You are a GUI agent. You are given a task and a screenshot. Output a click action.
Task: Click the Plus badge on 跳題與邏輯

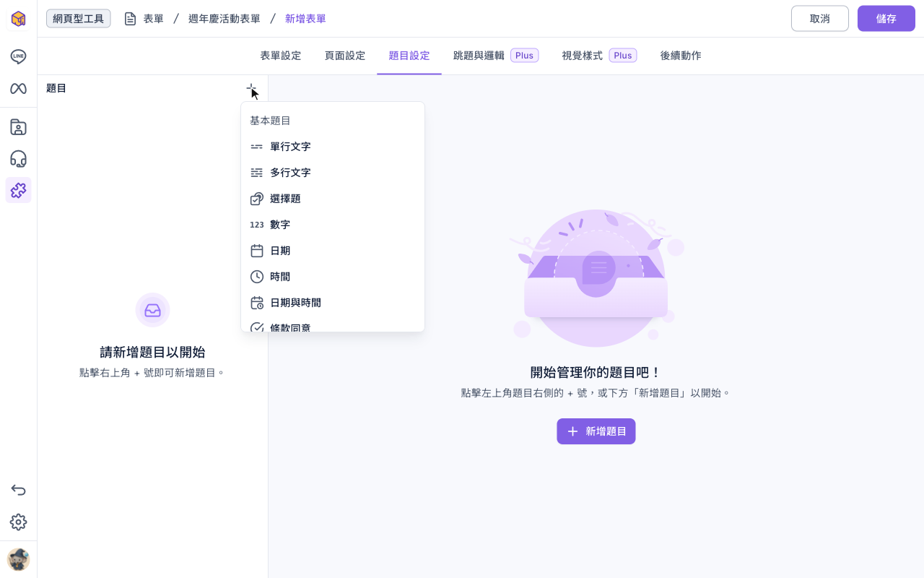(524, 56)
